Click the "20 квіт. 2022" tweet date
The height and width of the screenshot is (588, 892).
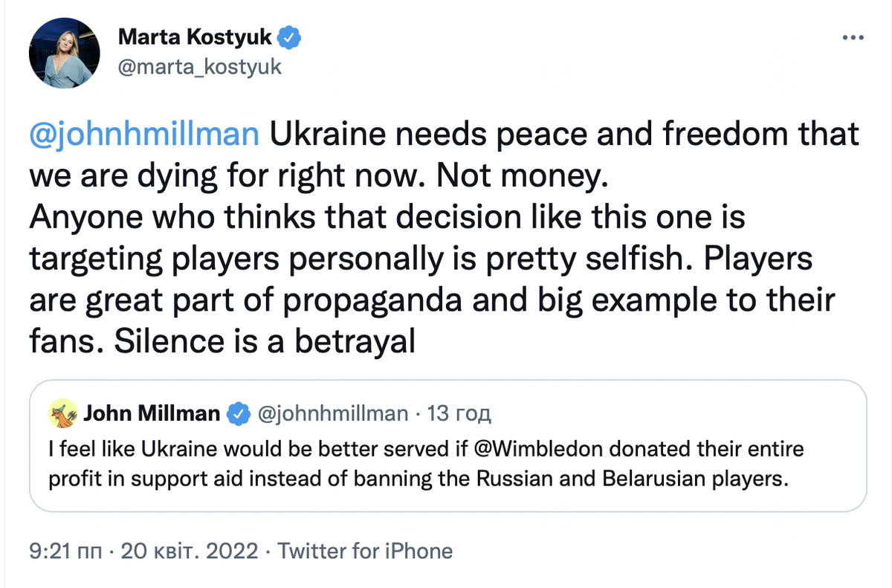pos(189,551)
